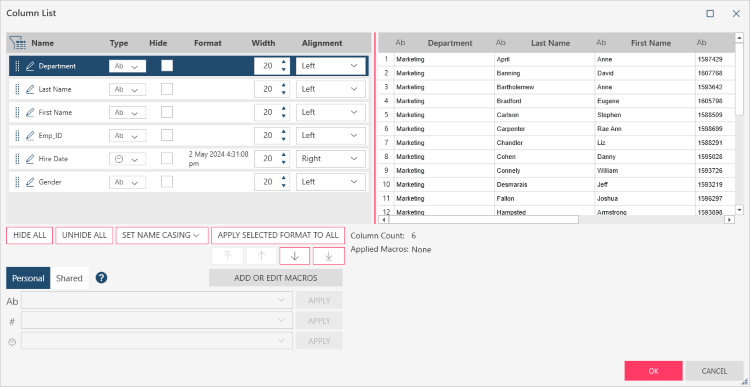
Task: Click the edit pencil icon for Department
Action: (30, 66)
